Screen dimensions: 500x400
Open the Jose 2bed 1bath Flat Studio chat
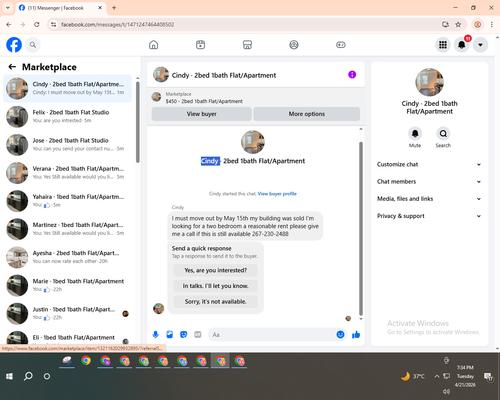(68, 145)
